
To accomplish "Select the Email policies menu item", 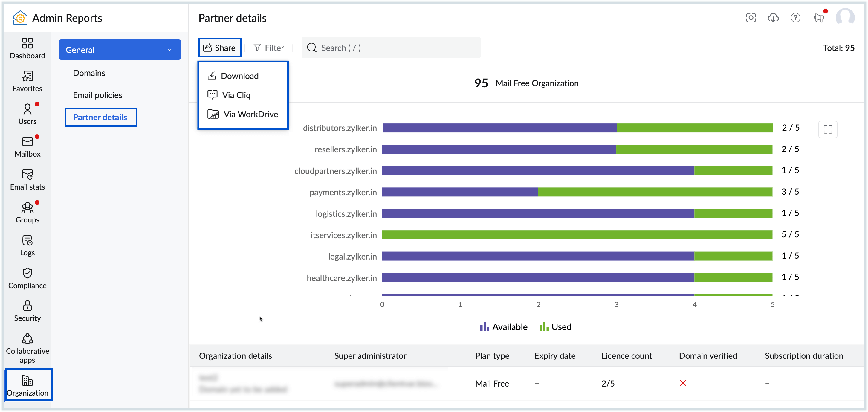I will click(97, 95).
